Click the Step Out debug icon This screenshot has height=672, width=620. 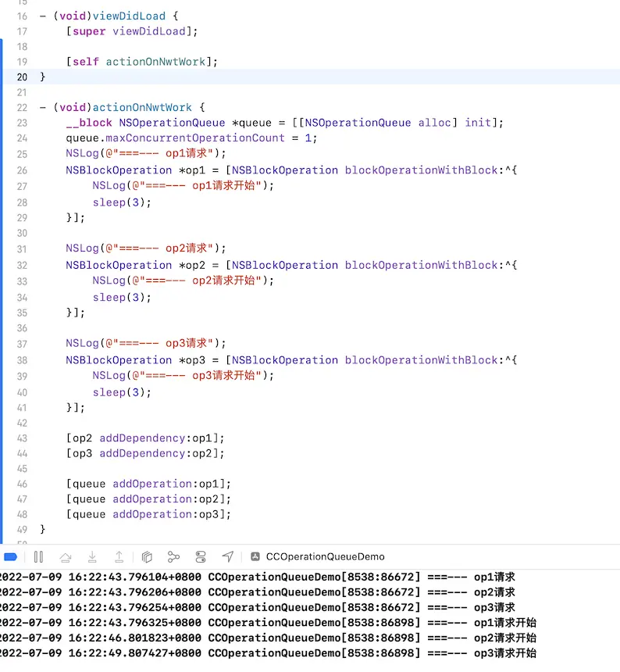tap(119, 556)
